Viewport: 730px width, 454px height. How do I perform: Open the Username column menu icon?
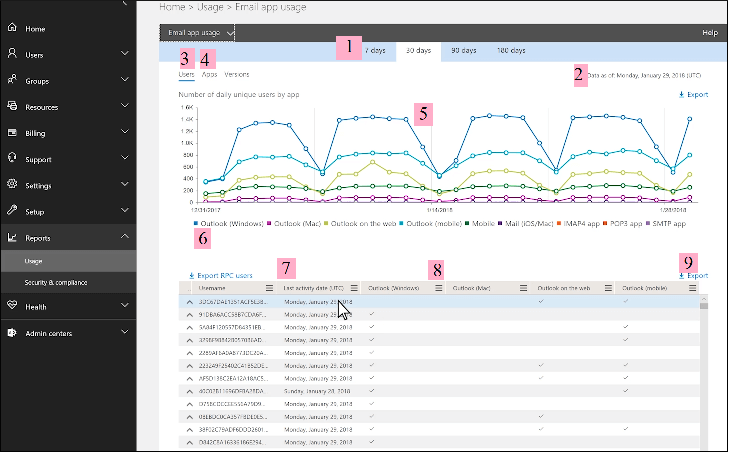pyautogui.click(x=269, y=288)
